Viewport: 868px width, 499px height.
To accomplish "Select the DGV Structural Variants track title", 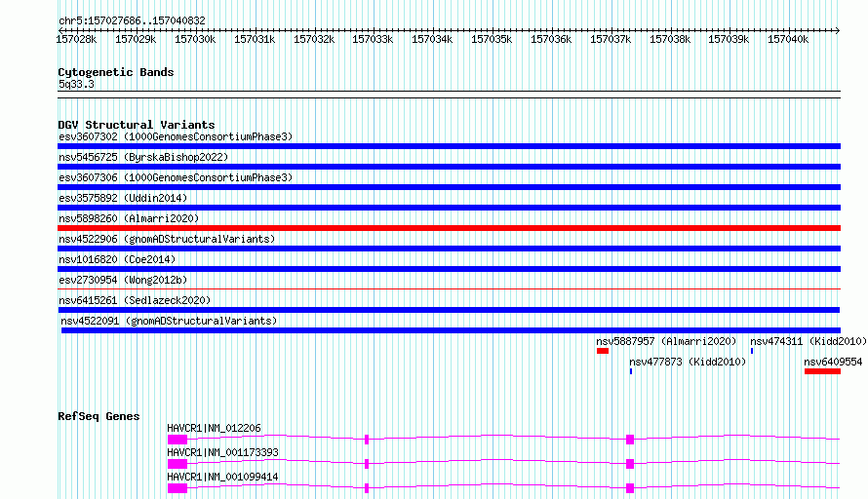I will pyautogui.click(x=137, y=125).
